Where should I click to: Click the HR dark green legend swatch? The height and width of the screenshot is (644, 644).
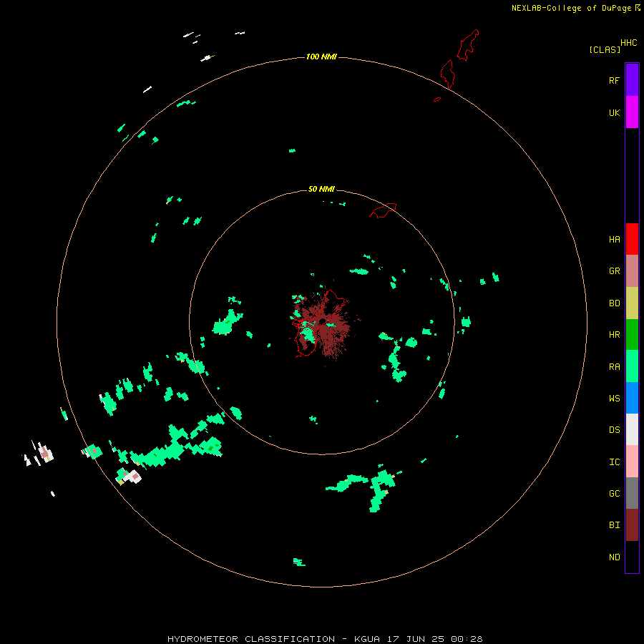[x=632, y=335]
